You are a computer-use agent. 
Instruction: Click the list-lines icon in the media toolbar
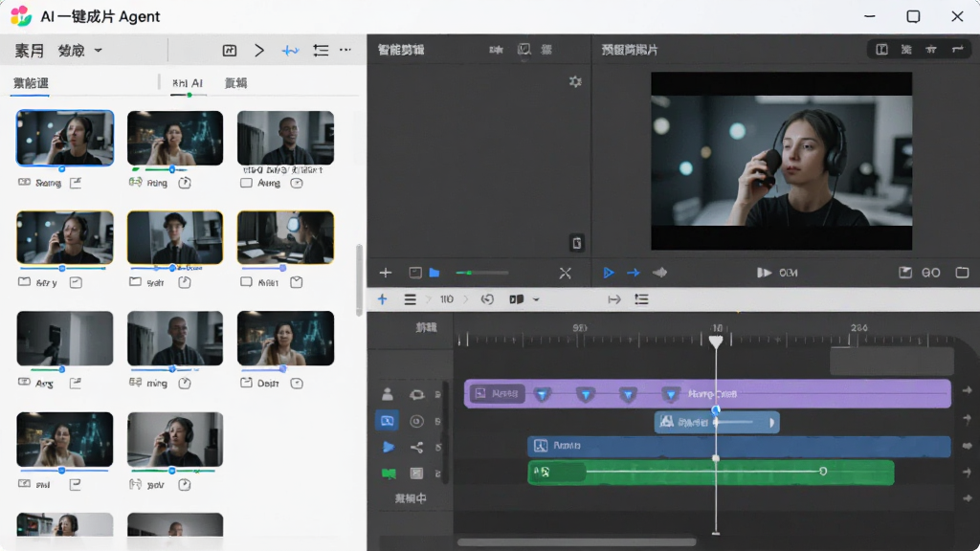click(321, 50)
